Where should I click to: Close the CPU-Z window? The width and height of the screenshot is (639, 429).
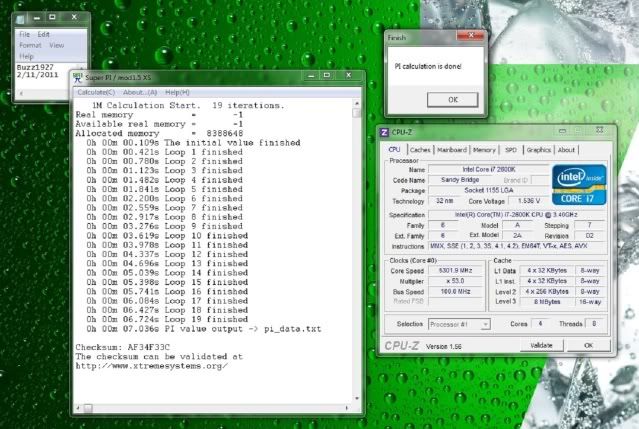[x=599, y=130]
